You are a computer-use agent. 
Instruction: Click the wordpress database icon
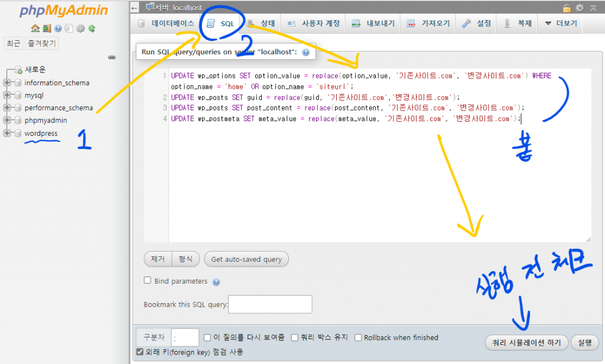18,133
